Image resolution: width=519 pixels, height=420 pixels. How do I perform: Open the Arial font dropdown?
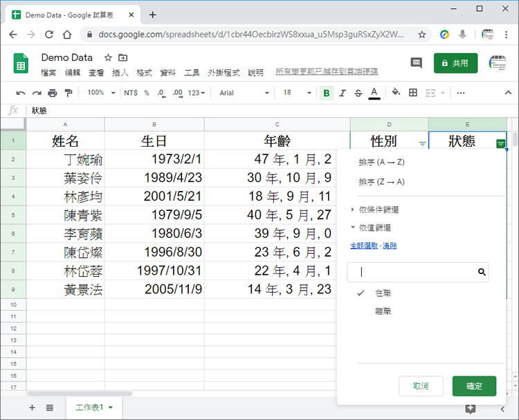coord(244,93)
